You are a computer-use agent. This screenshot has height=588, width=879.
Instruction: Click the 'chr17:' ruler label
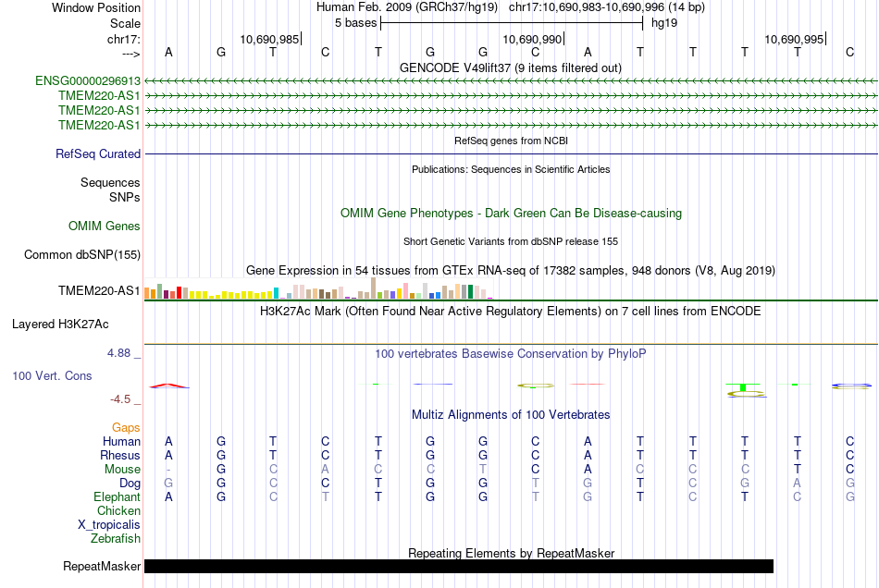[123, 39]
